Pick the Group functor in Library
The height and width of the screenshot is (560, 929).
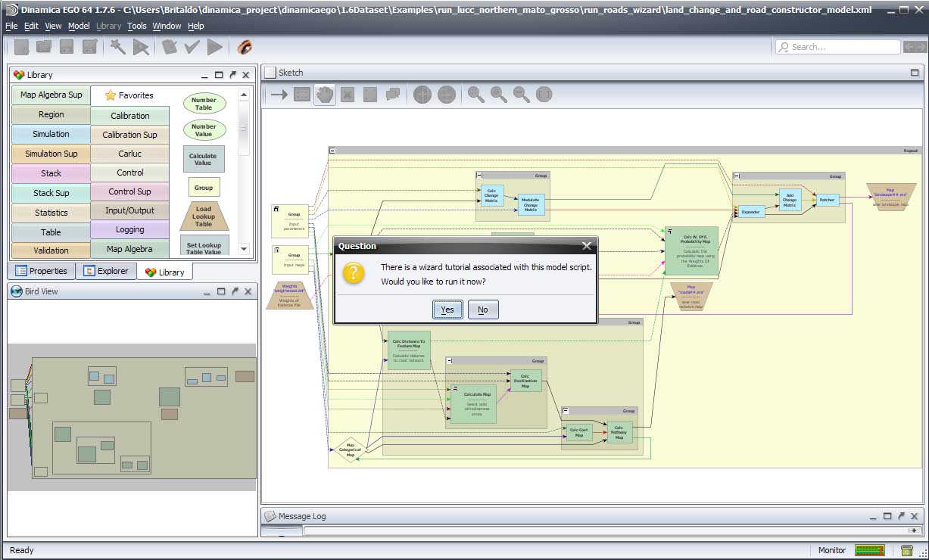click(204, 188)
